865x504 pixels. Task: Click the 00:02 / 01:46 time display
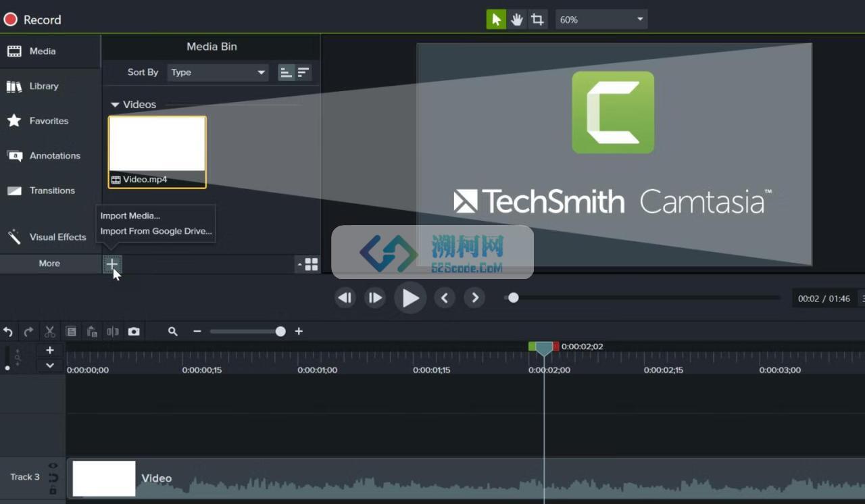point(824,299)
